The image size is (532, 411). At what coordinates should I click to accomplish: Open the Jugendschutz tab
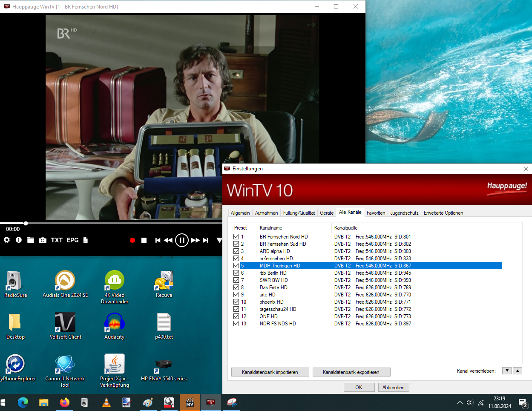click(404, 213)
